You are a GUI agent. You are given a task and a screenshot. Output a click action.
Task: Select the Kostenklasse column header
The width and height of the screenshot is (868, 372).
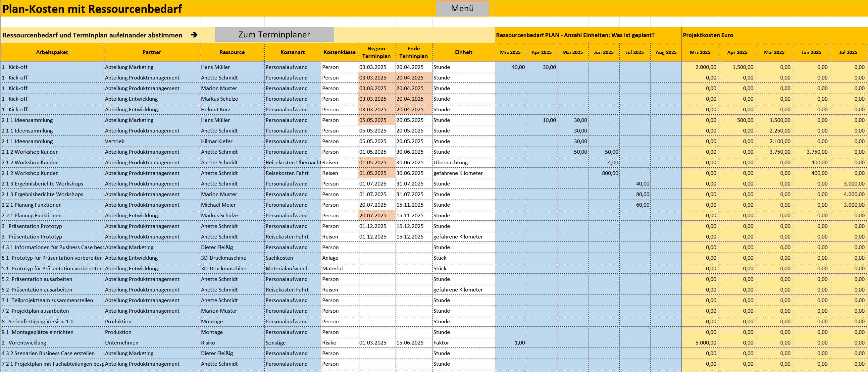pyautogui.click(x=339, y=52)
